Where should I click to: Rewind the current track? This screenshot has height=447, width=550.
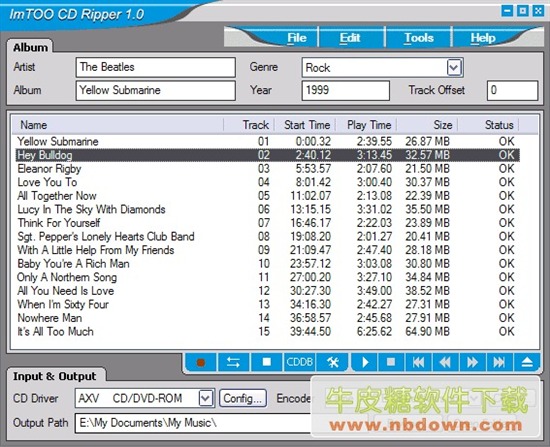point(445,362)
